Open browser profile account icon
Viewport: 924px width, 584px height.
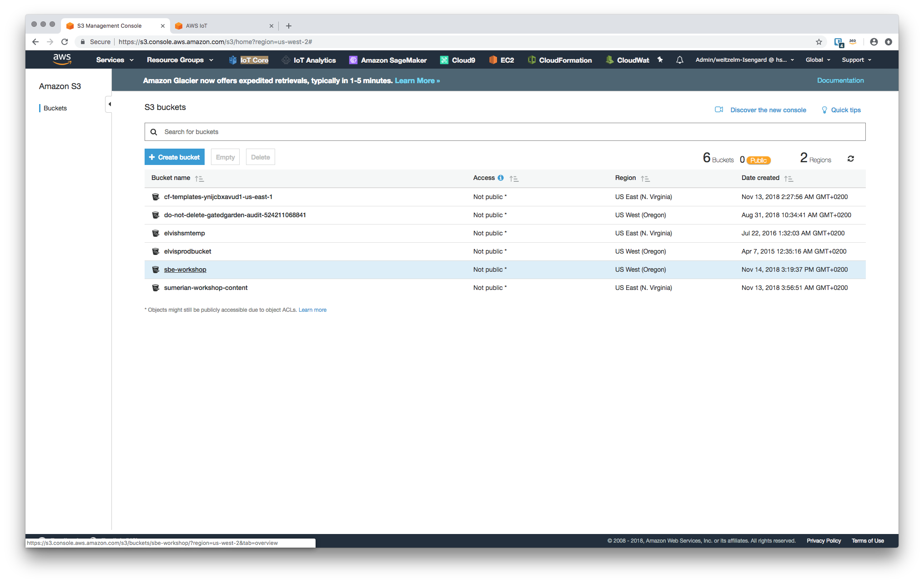click(x=874, y=42)
